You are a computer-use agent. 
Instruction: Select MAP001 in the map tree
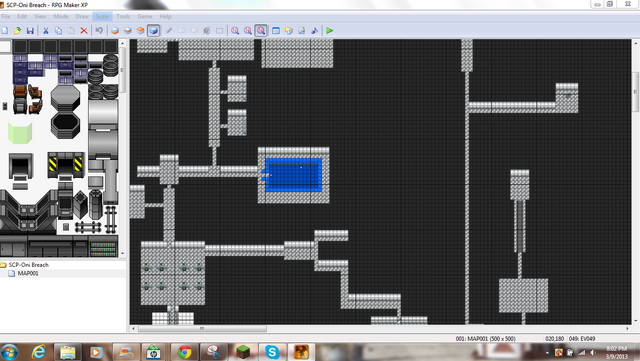pyautogui.click(x=28, y=273)
